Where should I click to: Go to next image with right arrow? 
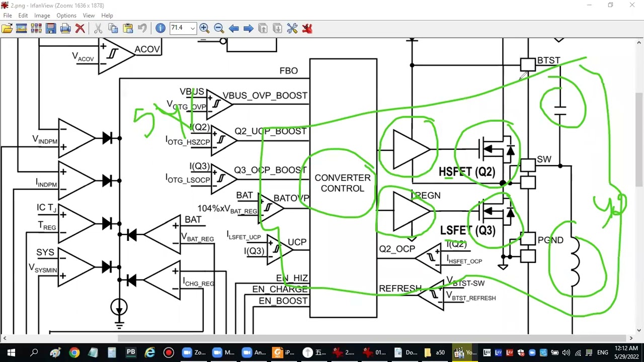pos(248,29)
